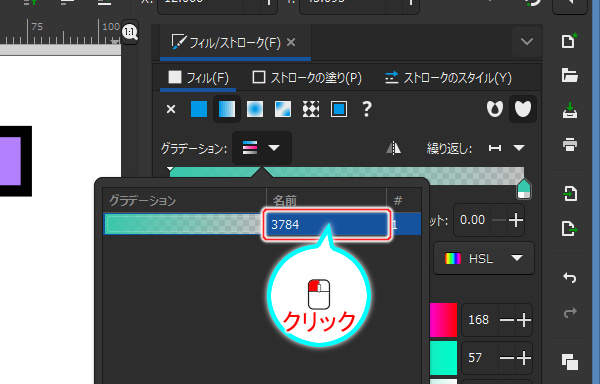This screenshot has width=600, height=384.
Task: Click the magenta hue color slider
Action: click(x=443, y=320)
